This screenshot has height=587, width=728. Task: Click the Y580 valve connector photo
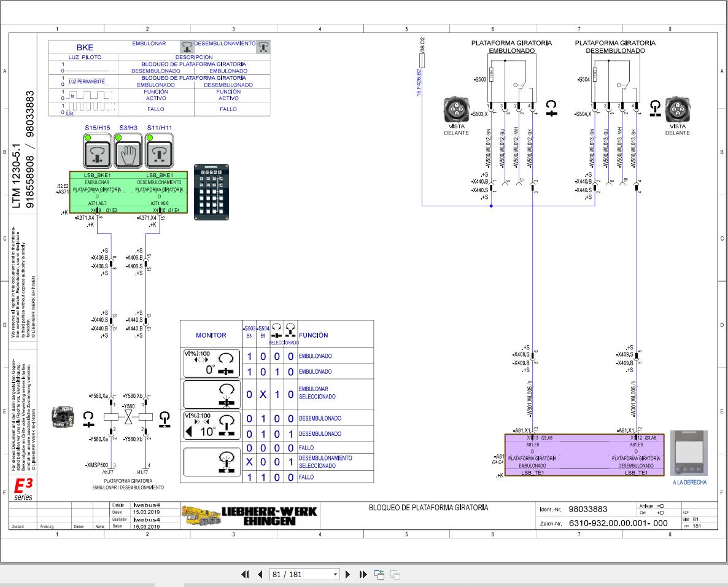coord(63,416)
